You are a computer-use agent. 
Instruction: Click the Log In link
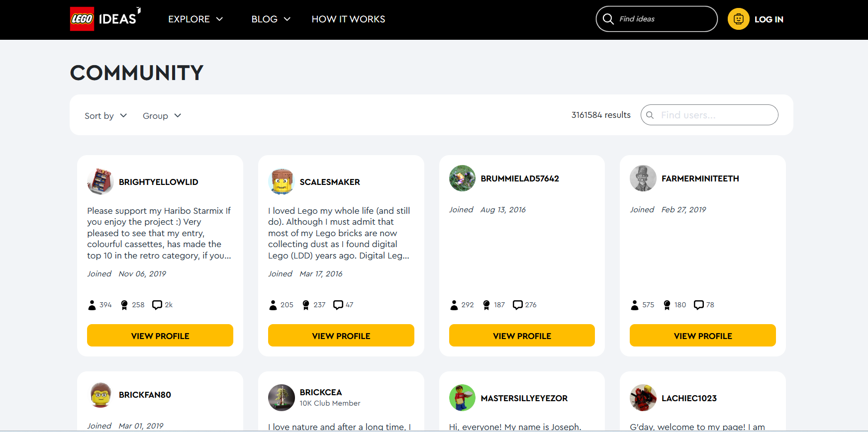769,19
